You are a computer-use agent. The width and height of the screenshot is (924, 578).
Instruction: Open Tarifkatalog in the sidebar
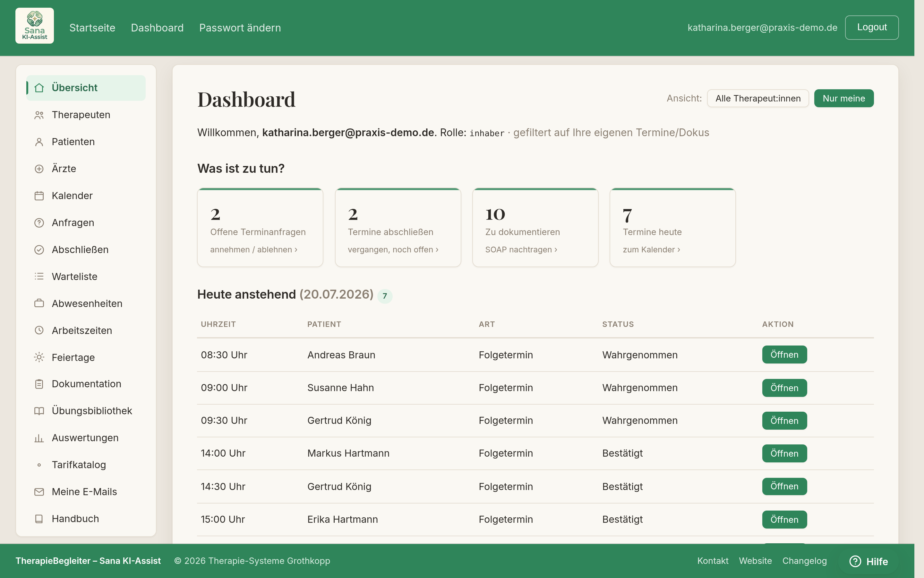click(86, 465)
